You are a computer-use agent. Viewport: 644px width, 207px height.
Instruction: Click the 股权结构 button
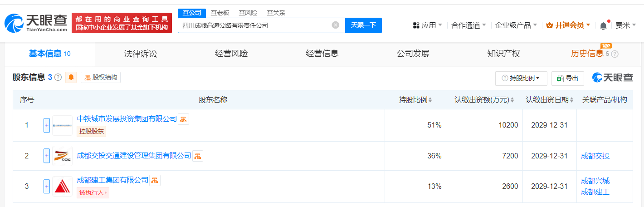(x=101, y=78)
